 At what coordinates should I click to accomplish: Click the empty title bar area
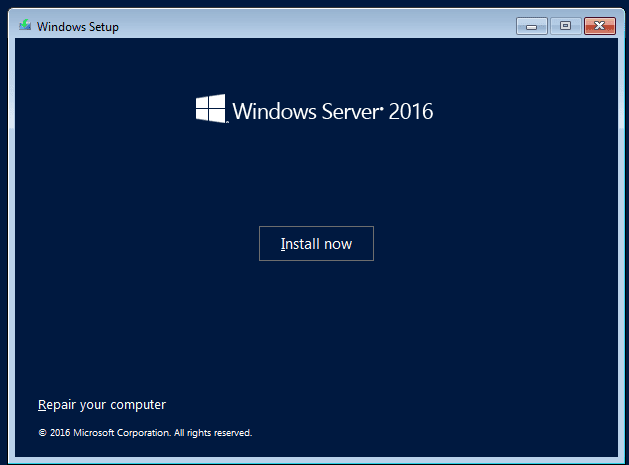coord(300,26)
